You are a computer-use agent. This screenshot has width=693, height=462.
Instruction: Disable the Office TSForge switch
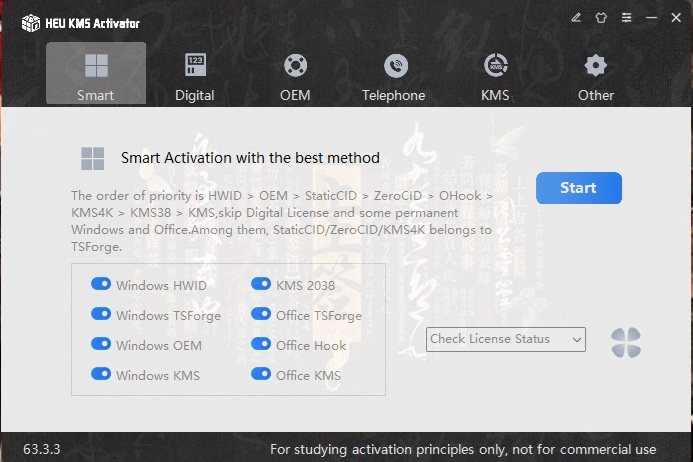[261, 314]
